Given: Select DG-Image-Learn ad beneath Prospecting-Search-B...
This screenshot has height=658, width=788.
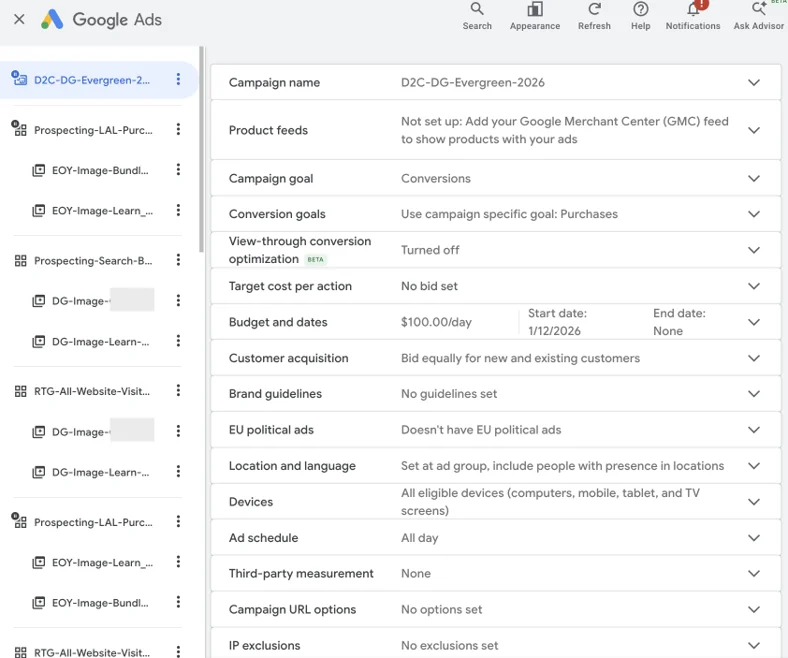Looking at the screenshot, I should [101, 342].
